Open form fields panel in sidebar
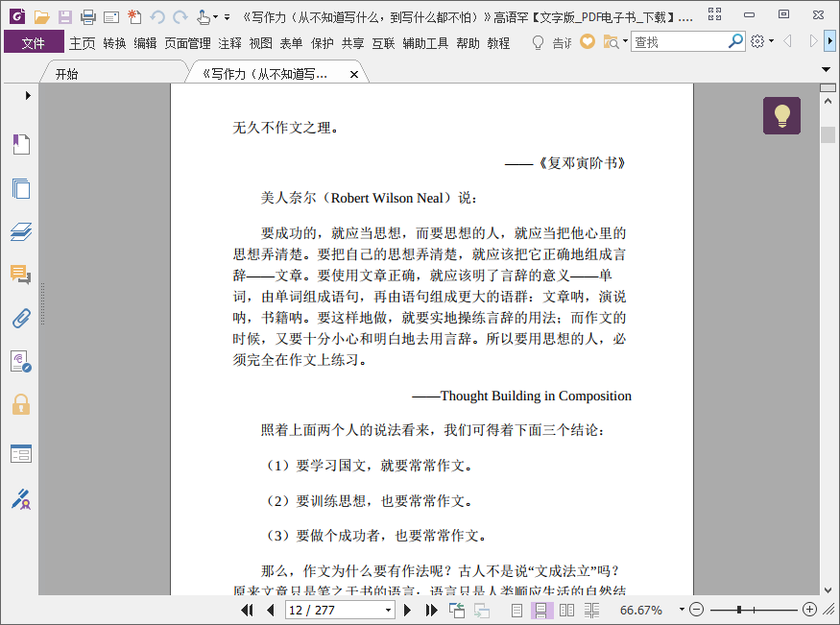The image size is (840, 625). (21, 453)
